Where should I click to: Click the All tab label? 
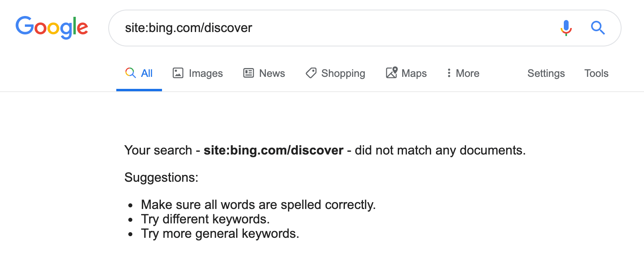[x=147, y=73]
